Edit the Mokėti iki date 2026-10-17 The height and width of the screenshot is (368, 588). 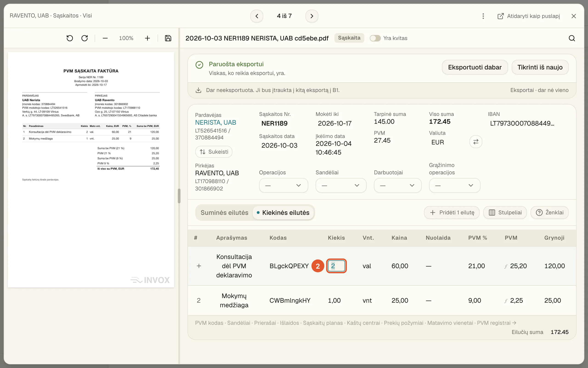point(335,124)
